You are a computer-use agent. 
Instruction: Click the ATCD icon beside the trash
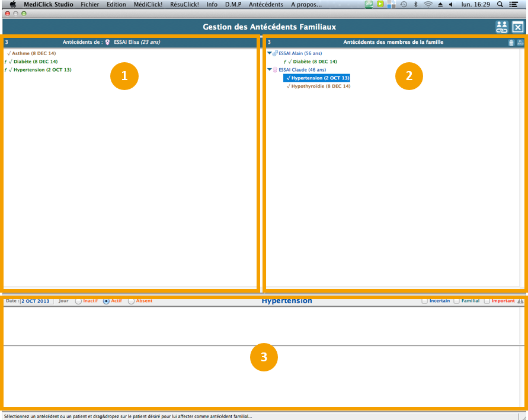(x=520, y=43)
